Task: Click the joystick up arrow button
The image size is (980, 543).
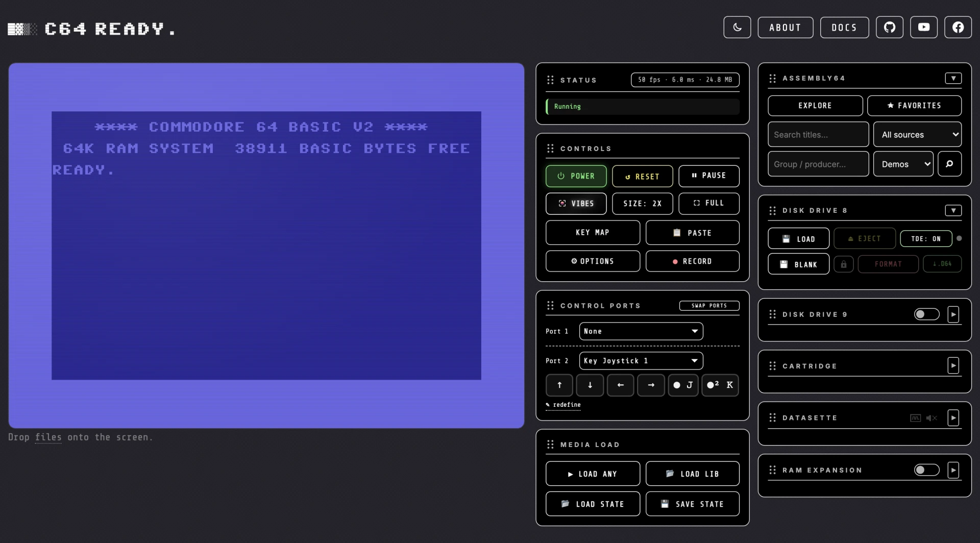Action: (559, 385)
